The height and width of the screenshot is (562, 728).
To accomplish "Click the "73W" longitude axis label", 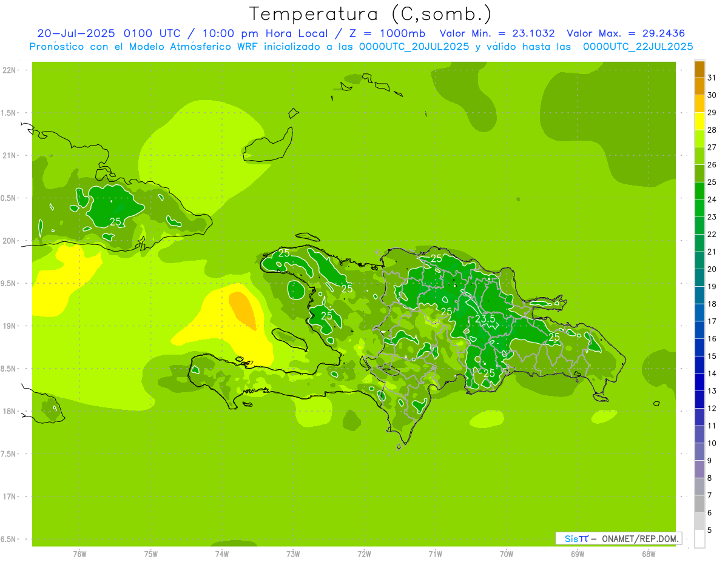I will (x=293, y=554).
